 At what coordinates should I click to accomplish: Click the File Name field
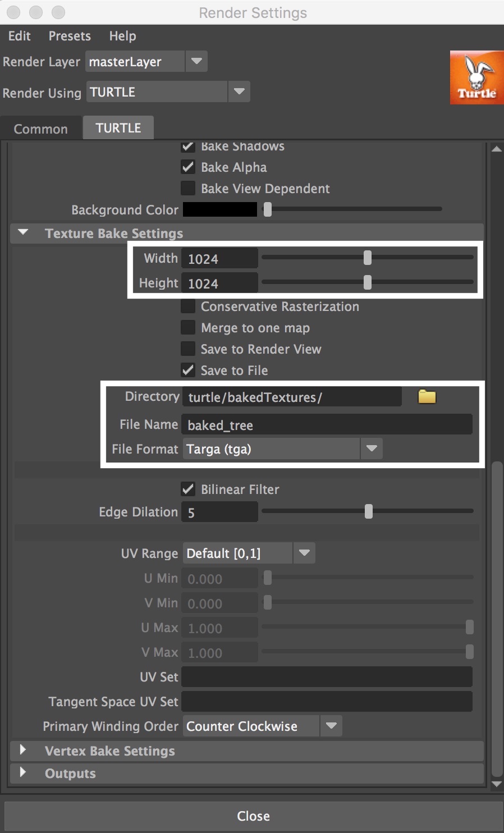click(327, 425)
